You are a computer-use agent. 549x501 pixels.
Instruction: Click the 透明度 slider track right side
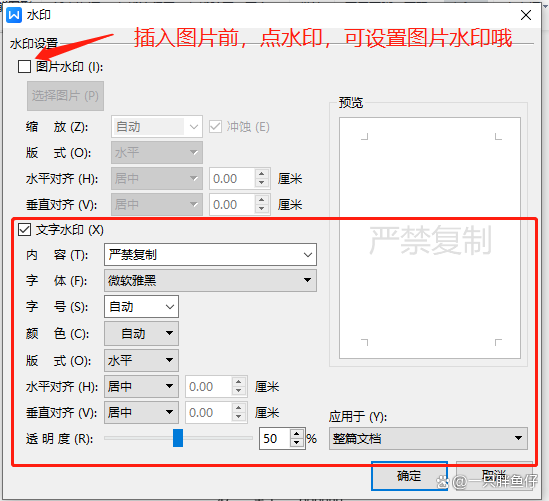click(217, 438)
